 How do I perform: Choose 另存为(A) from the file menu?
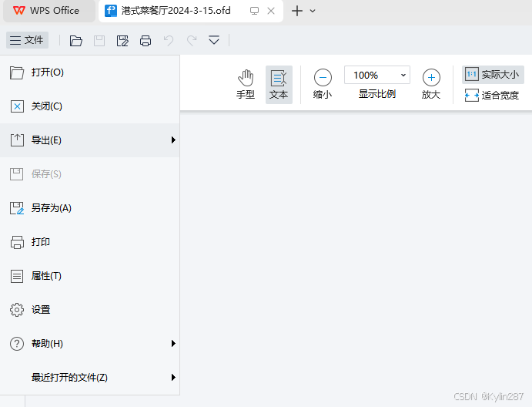[x=90, y=208]
